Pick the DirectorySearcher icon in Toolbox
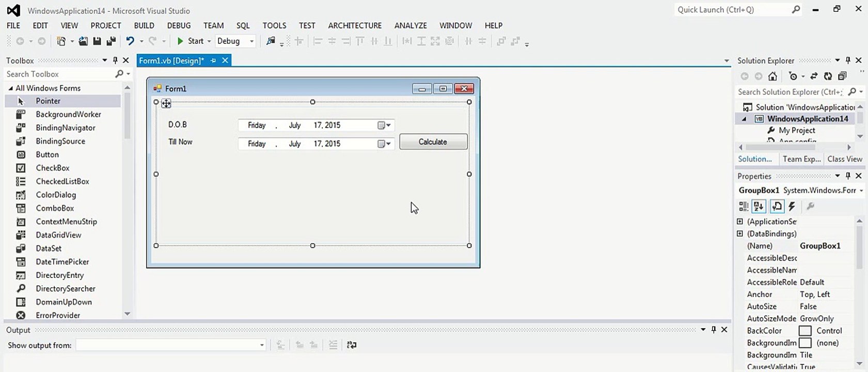The height and width of the screenshot is (372, 868). tap(21, 288)
